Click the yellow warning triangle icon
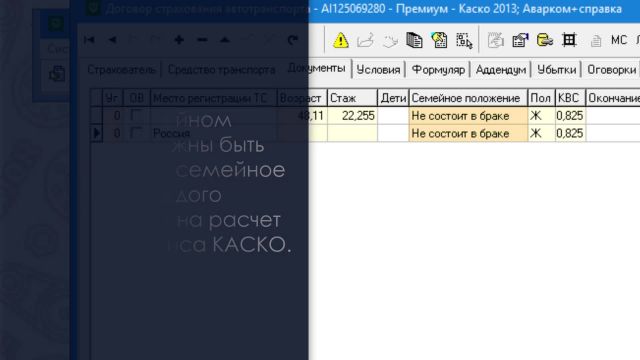The width and height of the screenshot is (640, 360). pos(340,40)
